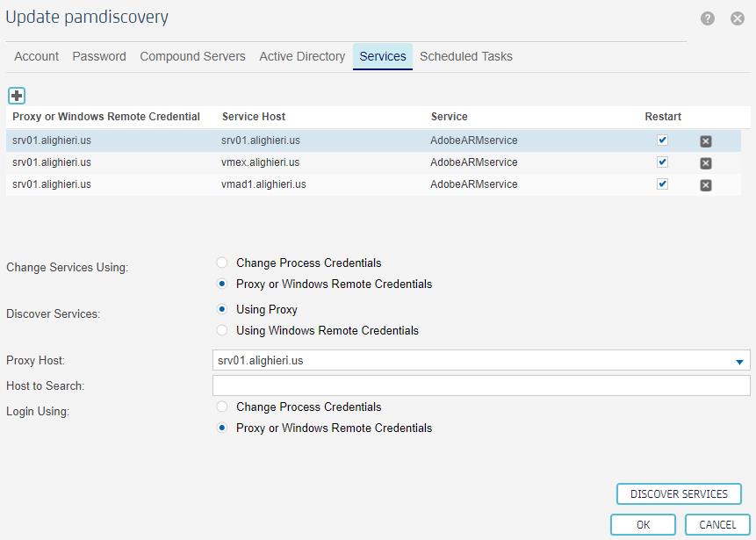Image resolution: width=756 pixels, height=540 pixels.
Task: Open the help icon
Action: (709, 17)
